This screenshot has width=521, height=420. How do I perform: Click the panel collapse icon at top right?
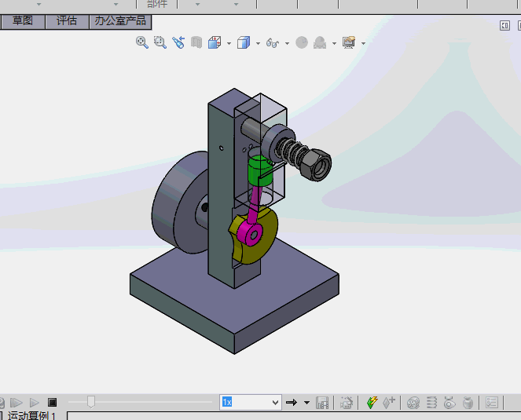pos(504,26)
